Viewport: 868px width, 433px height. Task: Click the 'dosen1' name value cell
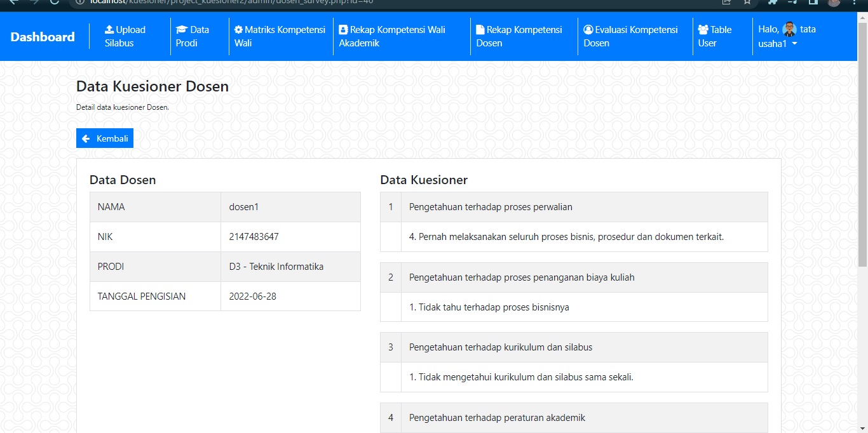pyautogui.click(x=290, y=207)
